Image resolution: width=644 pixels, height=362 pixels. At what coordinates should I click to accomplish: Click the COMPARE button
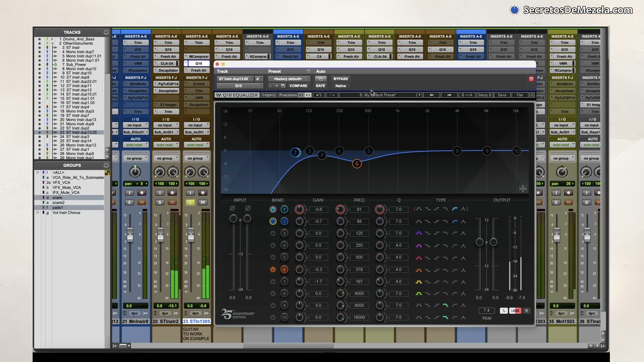coord(298,86)
